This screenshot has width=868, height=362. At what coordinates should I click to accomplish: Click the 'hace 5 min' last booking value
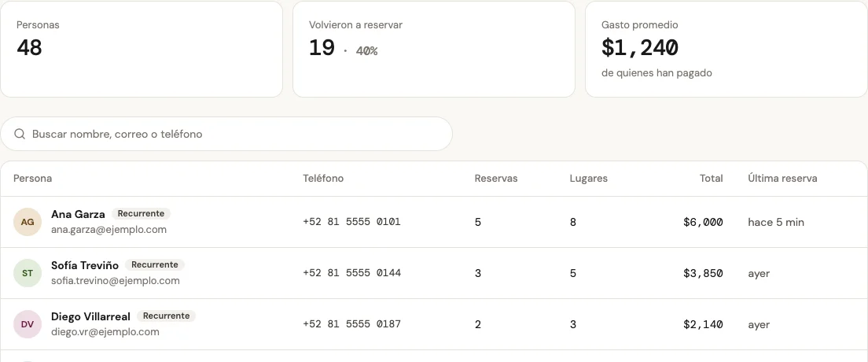(x=776, y=222)
